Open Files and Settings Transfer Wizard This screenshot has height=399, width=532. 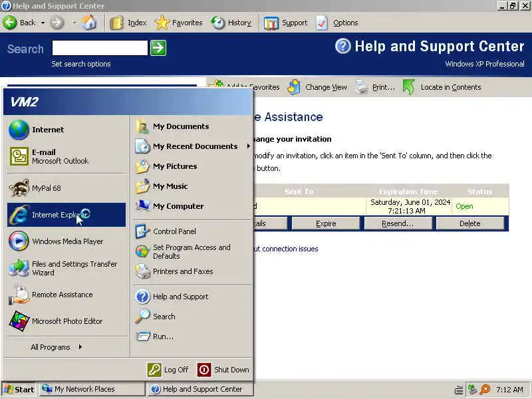(x=66, y=268)
